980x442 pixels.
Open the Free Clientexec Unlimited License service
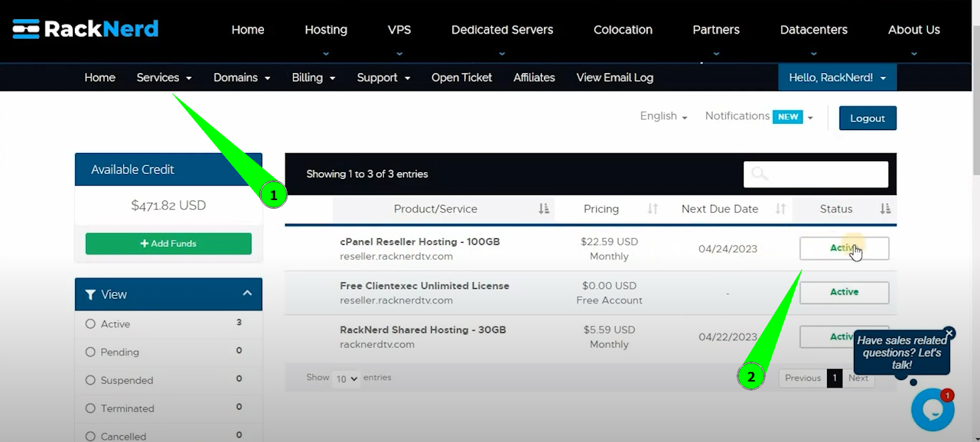point(424,286)
